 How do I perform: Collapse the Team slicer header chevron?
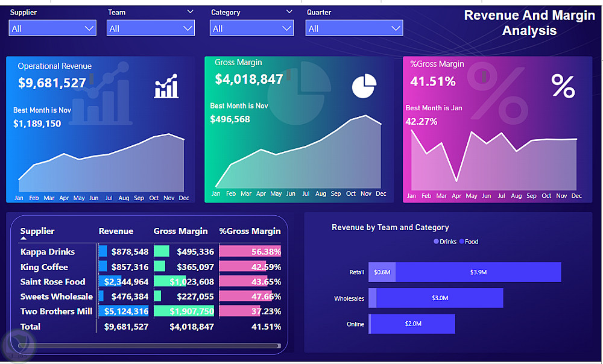pyautogui.click(x=190, y=11)
